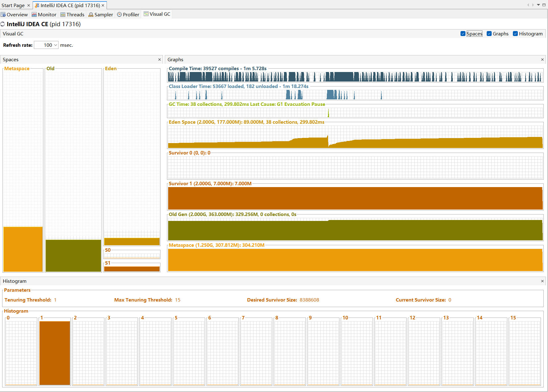Viewport: 548px width, 392px height.
Task: Go to the Profiler tab
Action: point(128,14)
